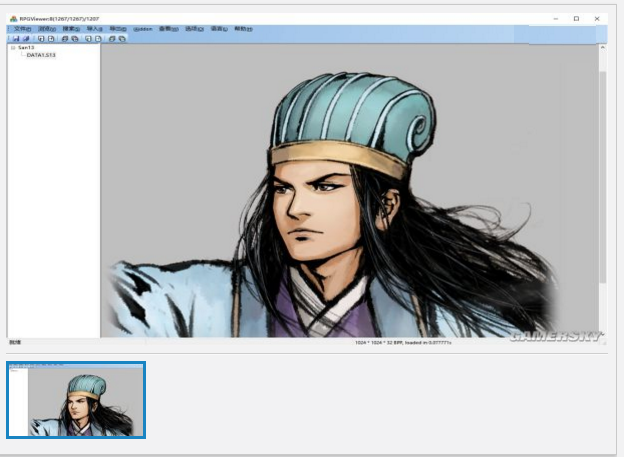624x457 pixels.
Task: Click the last stacked-pages icon at the toolbar end
Action: pyautogui.click(x=122, y=39)
